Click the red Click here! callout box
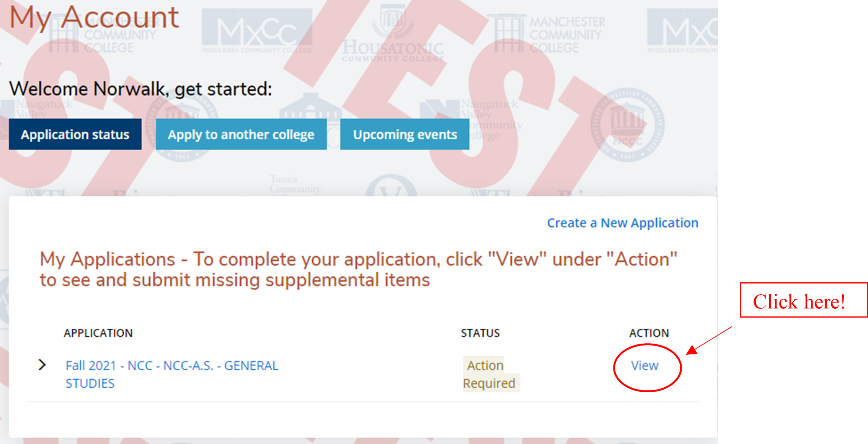This screenshot has width=868, height=444. 803,300
